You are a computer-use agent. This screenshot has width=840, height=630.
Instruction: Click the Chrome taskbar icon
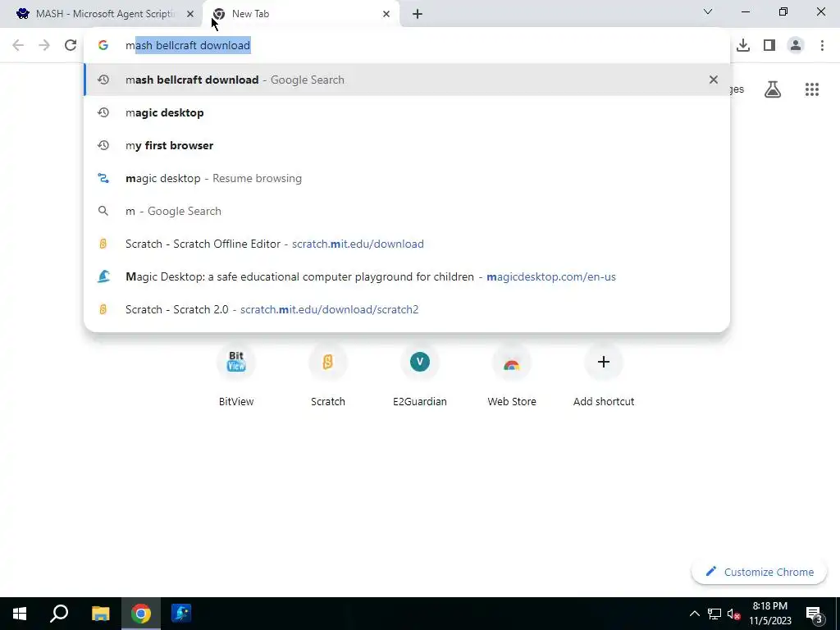coord(141,614)
